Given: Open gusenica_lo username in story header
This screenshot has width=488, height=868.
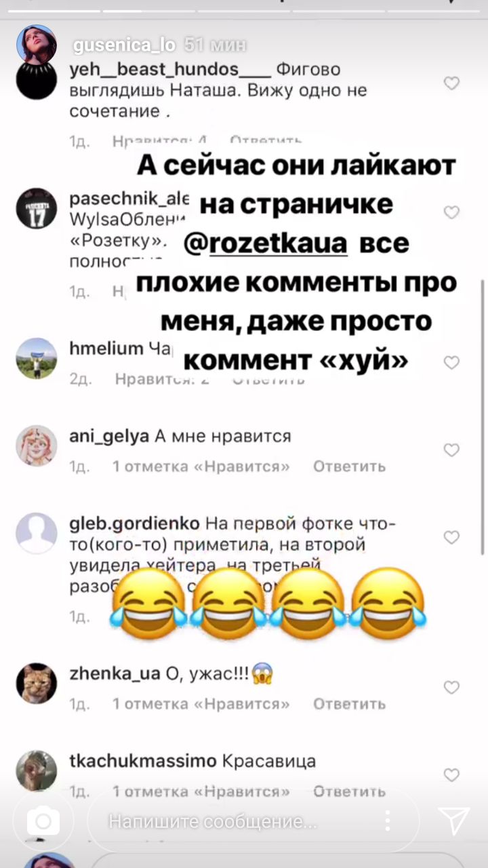Looking at the screenshot, I should [123, 45].
